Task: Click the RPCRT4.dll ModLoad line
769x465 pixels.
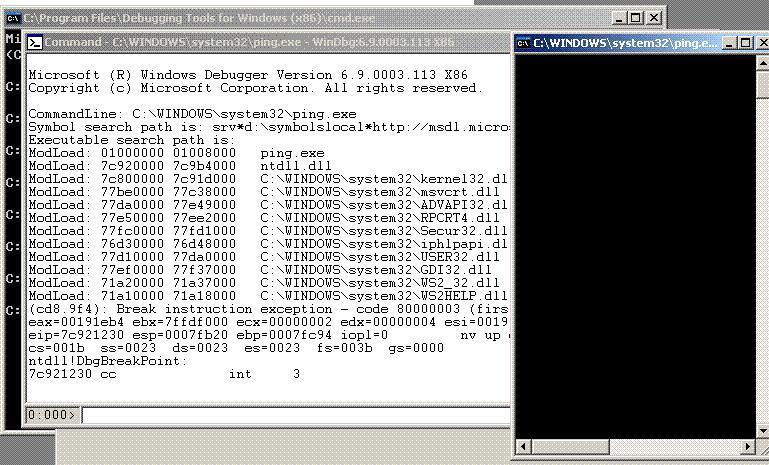Action: (264, 218)
